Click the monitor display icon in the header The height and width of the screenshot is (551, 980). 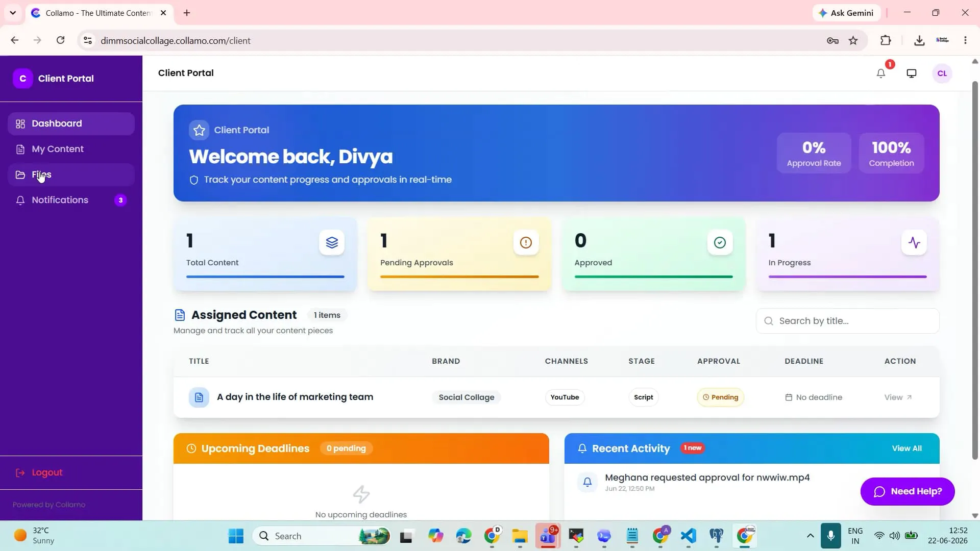click(x=912, y=73)
